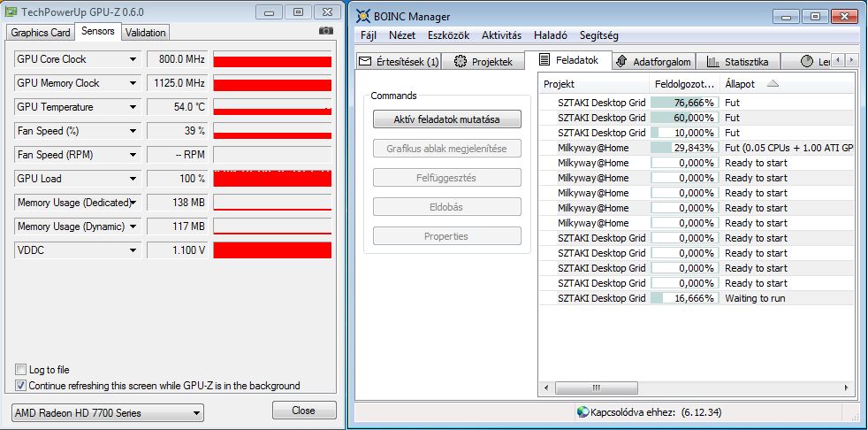868x430 pixels.
Task: Click the 16,666% progress bar
Action: tap(685, 298)
